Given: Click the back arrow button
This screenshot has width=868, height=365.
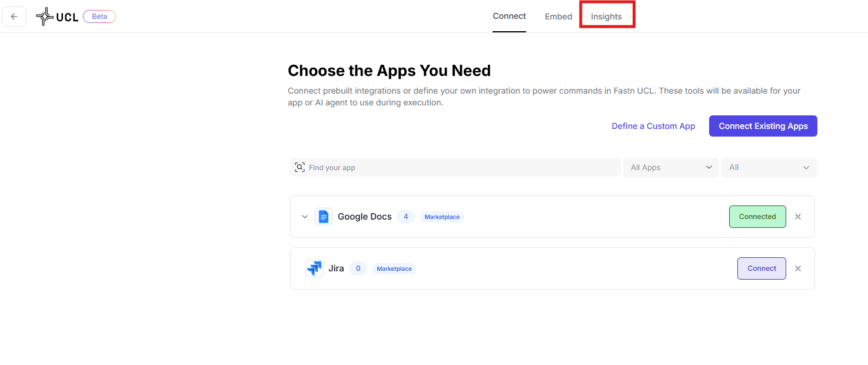Looking at the screenshot, I should pyautogui.click(x=14, y=16).
